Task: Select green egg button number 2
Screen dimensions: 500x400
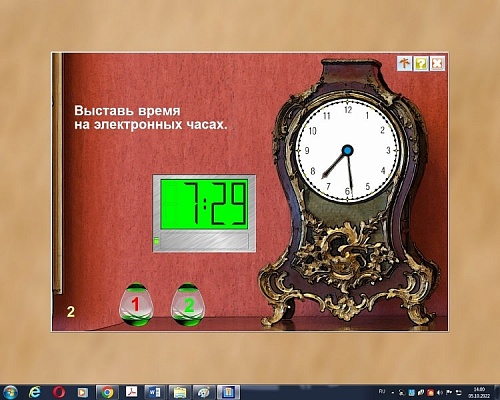Action: coord(188,305)
